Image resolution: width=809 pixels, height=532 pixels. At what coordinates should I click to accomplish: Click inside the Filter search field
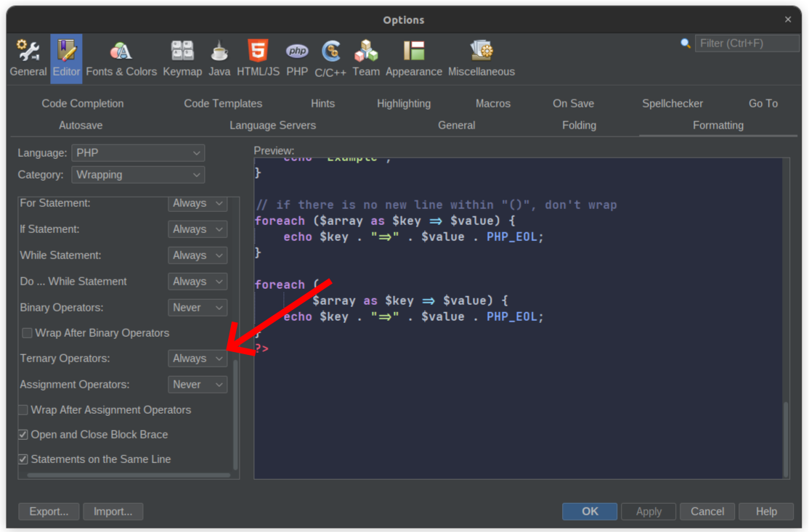pos(747,43)
